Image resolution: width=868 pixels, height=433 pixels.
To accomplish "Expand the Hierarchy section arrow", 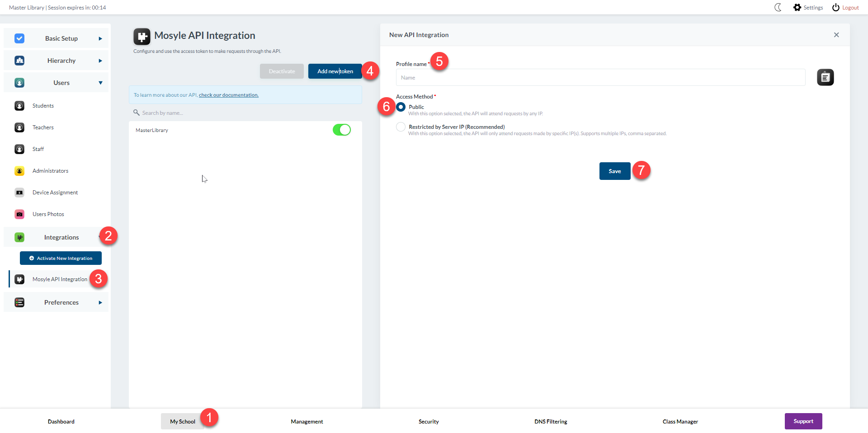I will (100, 61).
